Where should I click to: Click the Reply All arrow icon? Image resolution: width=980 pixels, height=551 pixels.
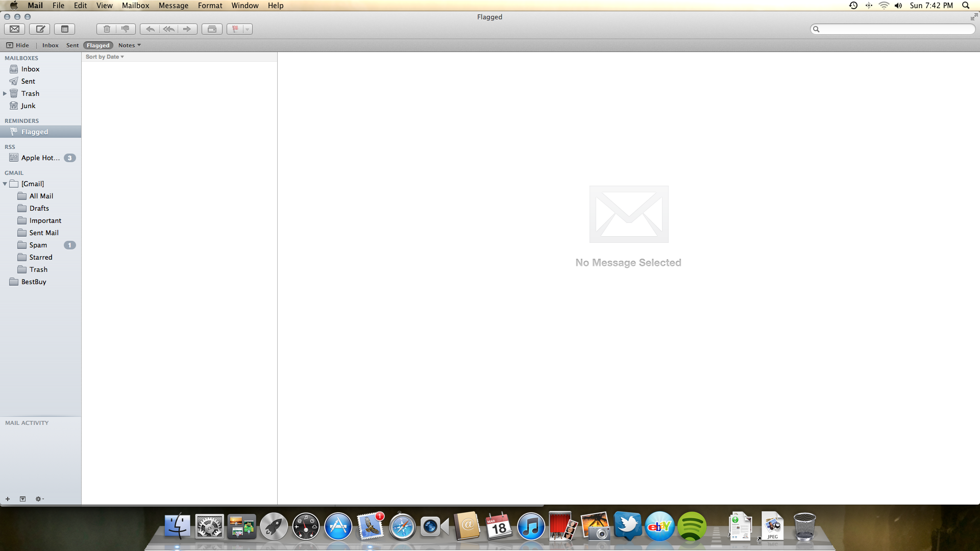tap(168, 29)
